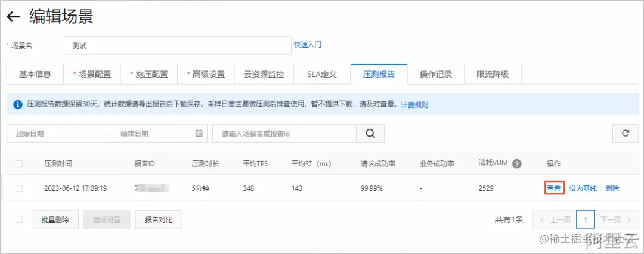
Task: Click the 场景名 input containing 测试
Action: click(177, 46)
